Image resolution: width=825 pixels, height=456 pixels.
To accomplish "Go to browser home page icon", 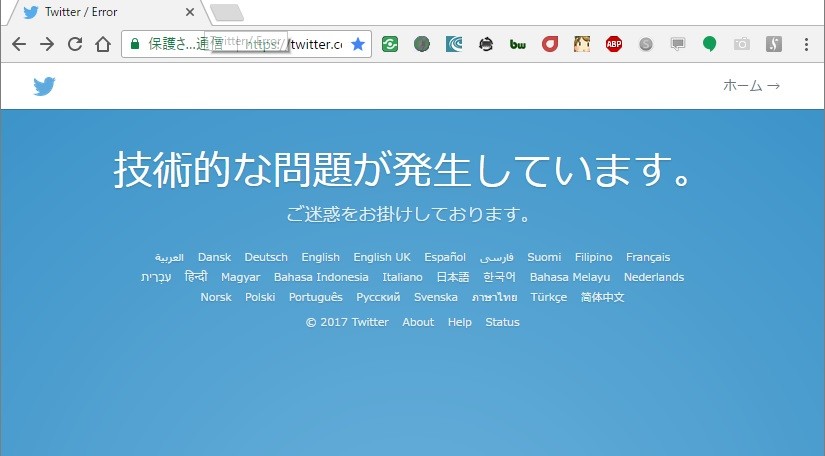I will click(102, 44).
